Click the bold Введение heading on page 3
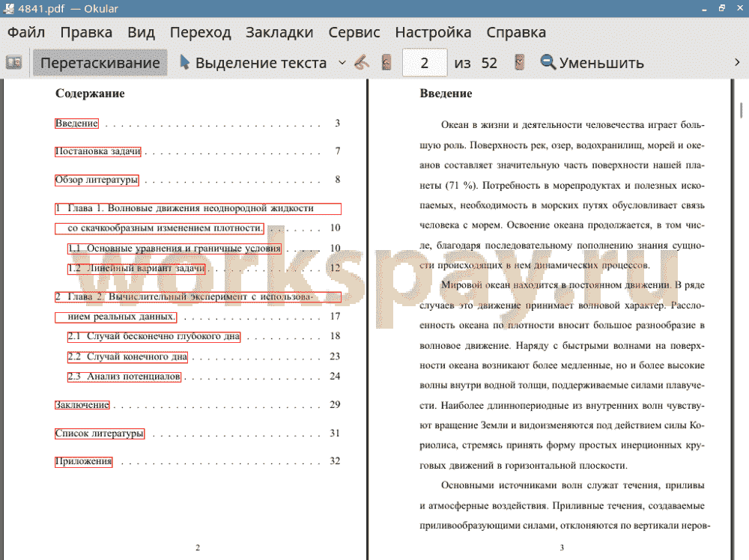Viewport: 749px width, 560px height. pos(446,94)
